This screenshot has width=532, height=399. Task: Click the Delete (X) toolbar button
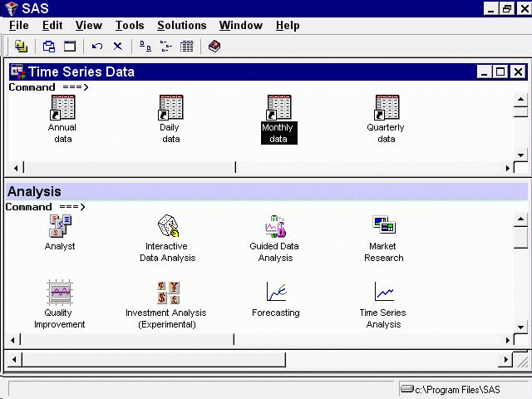[117, 47]
